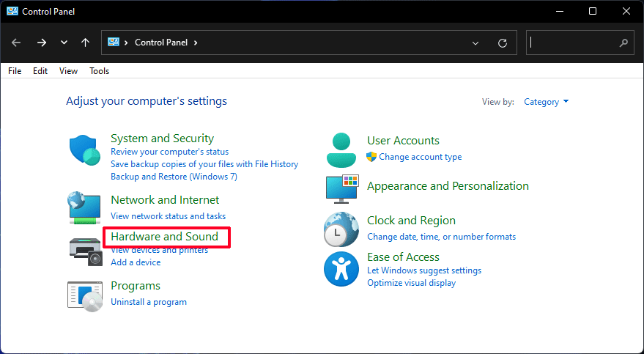Open the Network and Internet category link
Viewport: 644px width, 354px height.
tap(165, 200)
